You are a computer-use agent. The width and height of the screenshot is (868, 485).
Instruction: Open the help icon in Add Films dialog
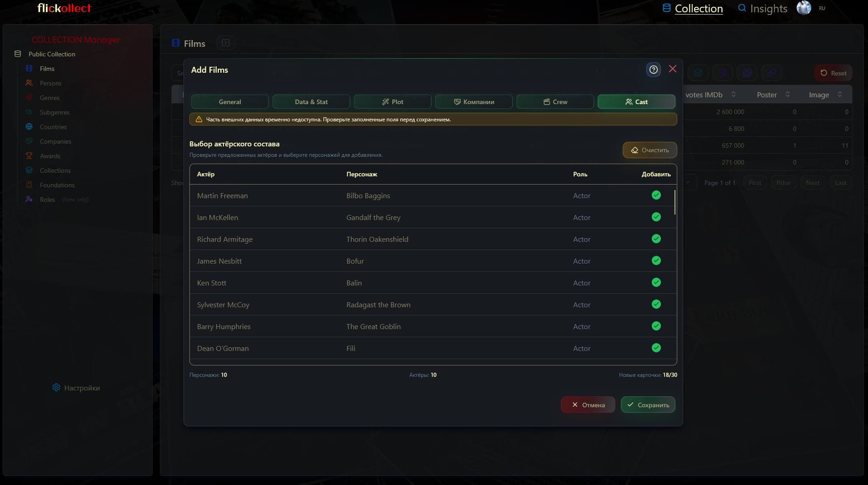653,70
